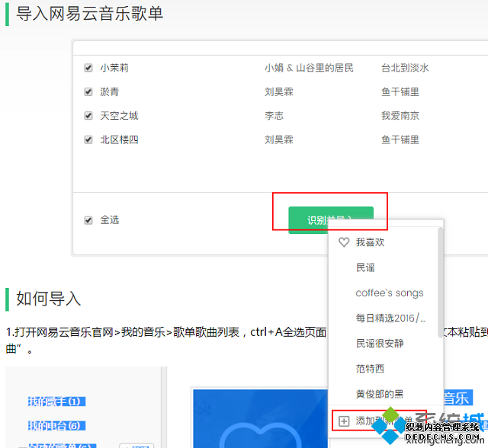Choose the coffee`s songs playlist
This screenshot has height=448, width=488.
[x=390, y=293]
